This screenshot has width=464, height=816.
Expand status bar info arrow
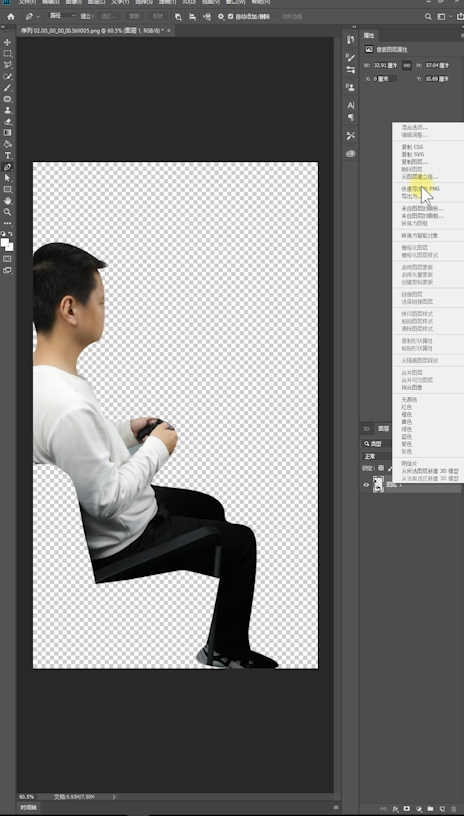pos(114,797)
